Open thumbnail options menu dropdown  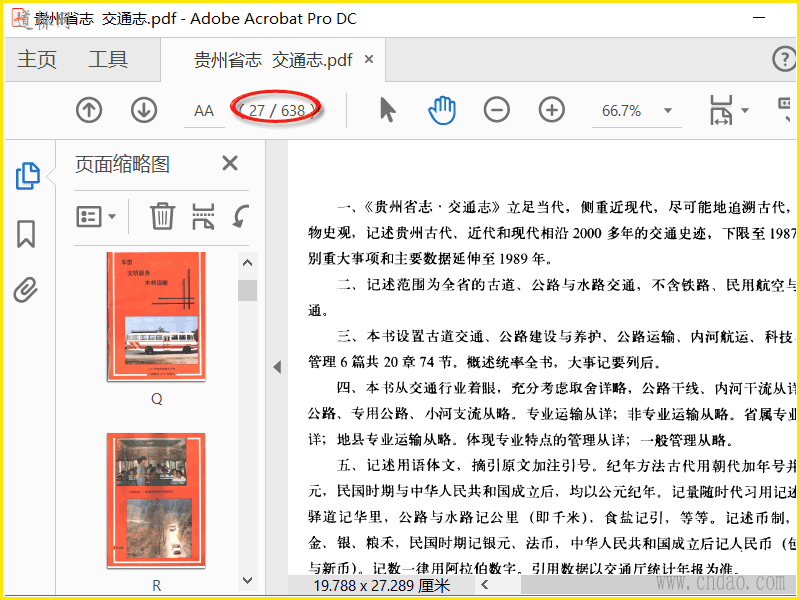point(96,217)
